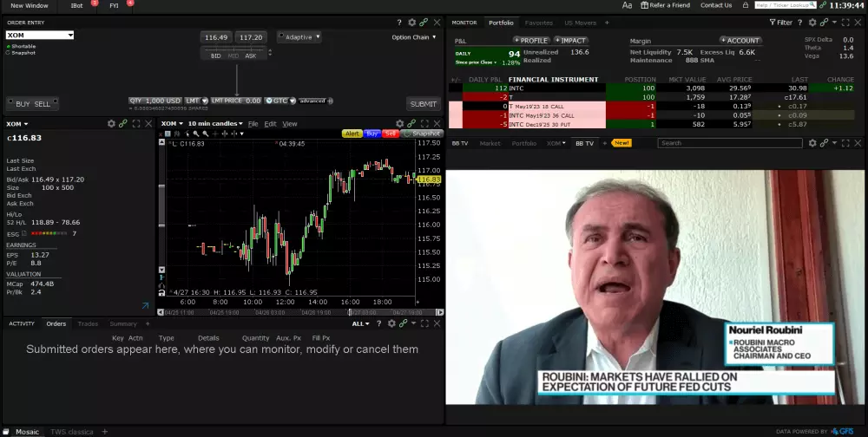Open the chart File menu
The height and width of the screenshot is (437, 868).
pos(253,124)
